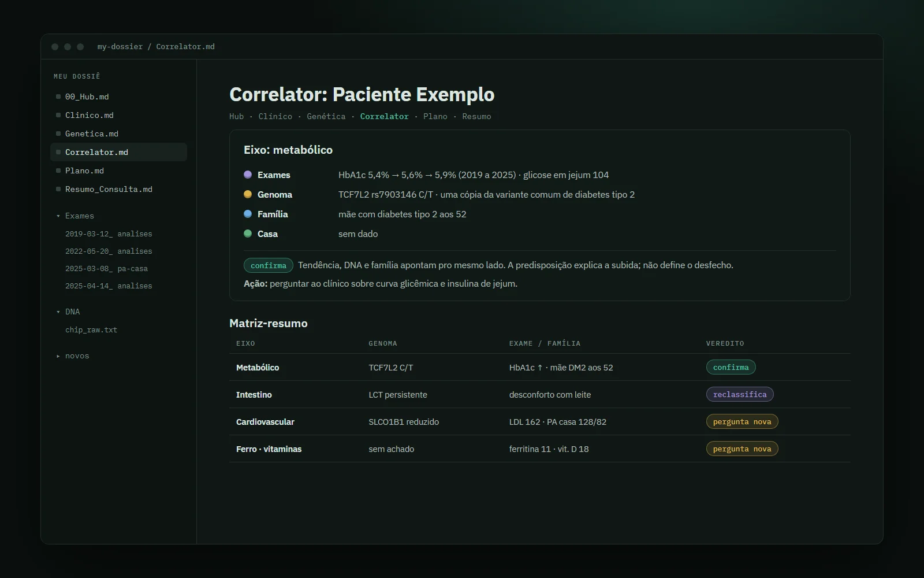The image size is (924, 578).
Task: Open the Resumo navigation link
Action: coord(476,116)
